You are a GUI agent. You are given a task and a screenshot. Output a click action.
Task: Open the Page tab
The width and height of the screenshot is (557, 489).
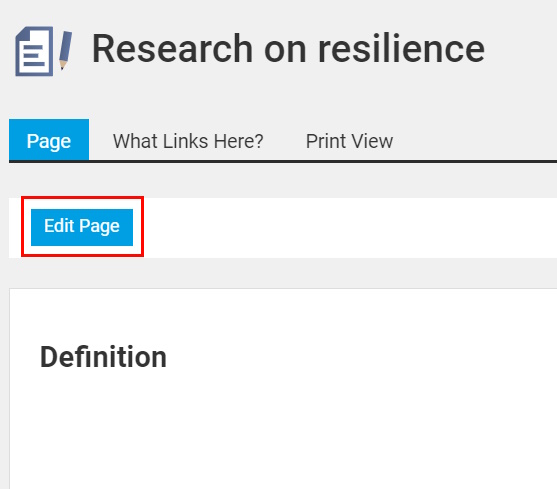49,140
